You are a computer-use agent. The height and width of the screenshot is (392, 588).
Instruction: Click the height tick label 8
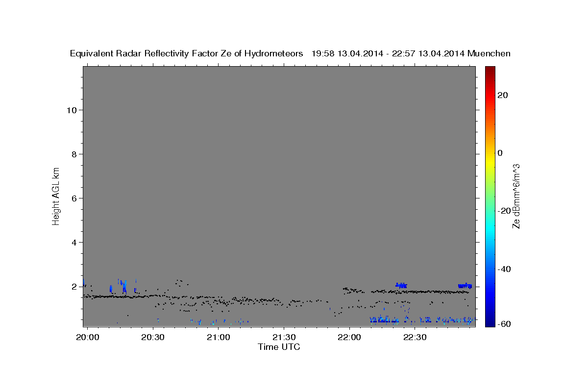74,154
